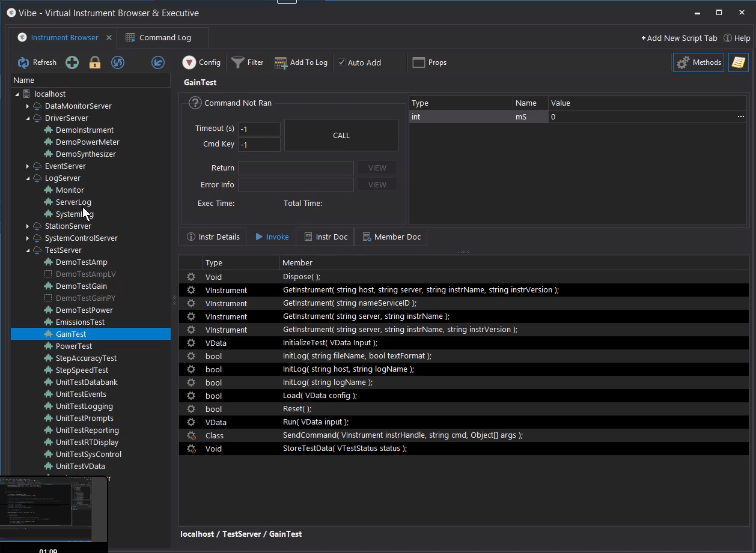Click the Refresh icon in the browser toolbar
The image size is (756, 553).
[23, 62]
